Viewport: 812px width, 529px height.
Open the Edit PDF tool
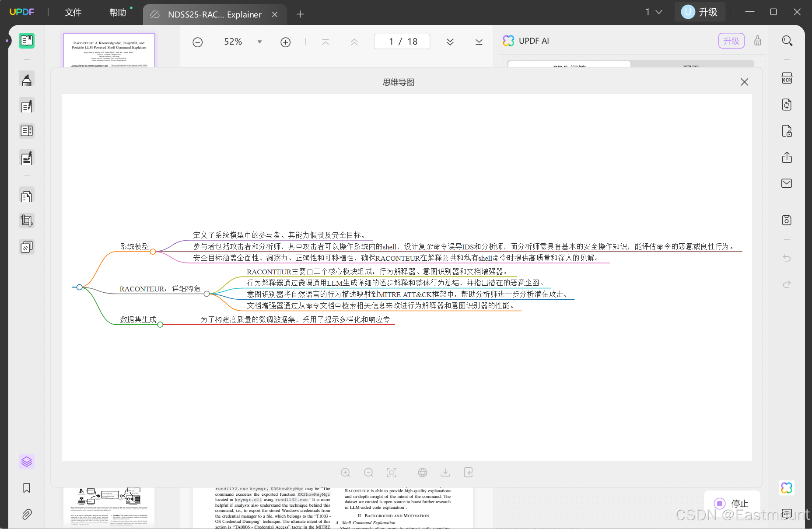pos(27,106)
